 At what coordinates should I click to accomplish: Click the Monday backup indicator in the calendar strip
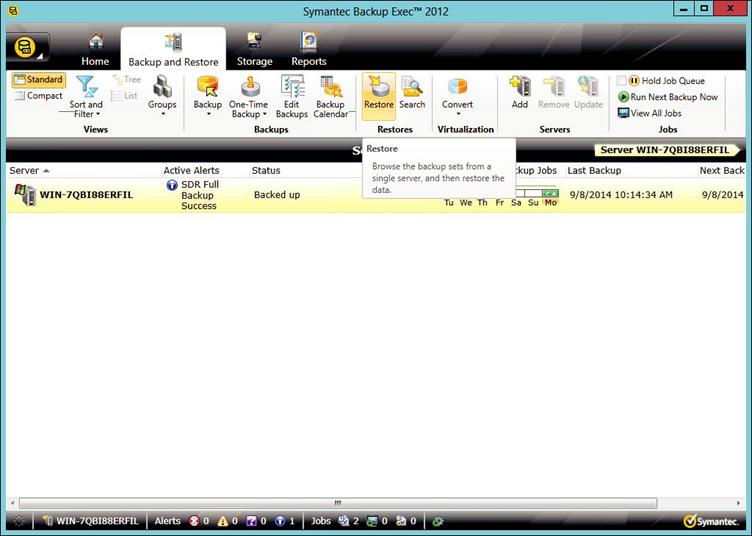[551, 193]
